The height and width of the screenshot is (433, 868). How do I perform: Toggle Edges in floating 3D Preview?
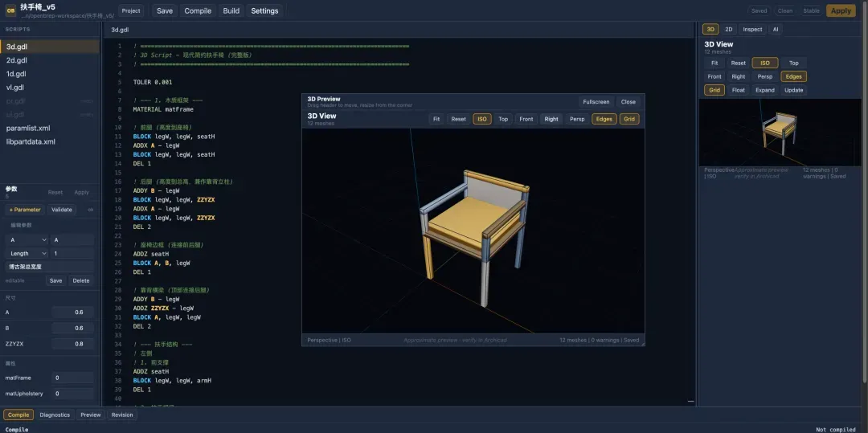(604, 119)
